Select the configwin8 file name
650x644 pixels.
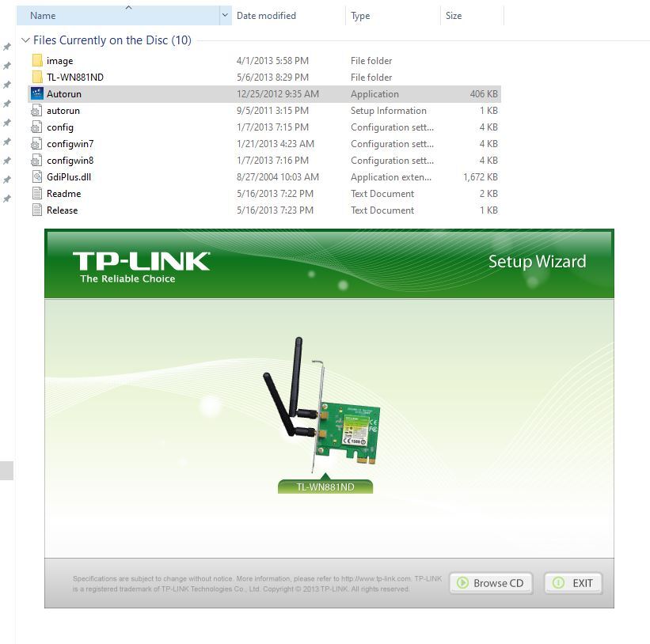point(70,161)
